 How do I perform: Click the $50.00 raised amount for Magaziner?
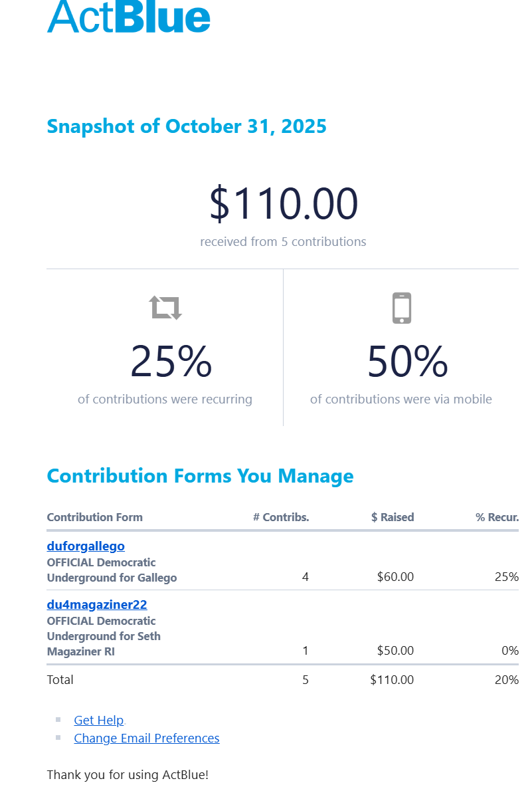[395, 651]
